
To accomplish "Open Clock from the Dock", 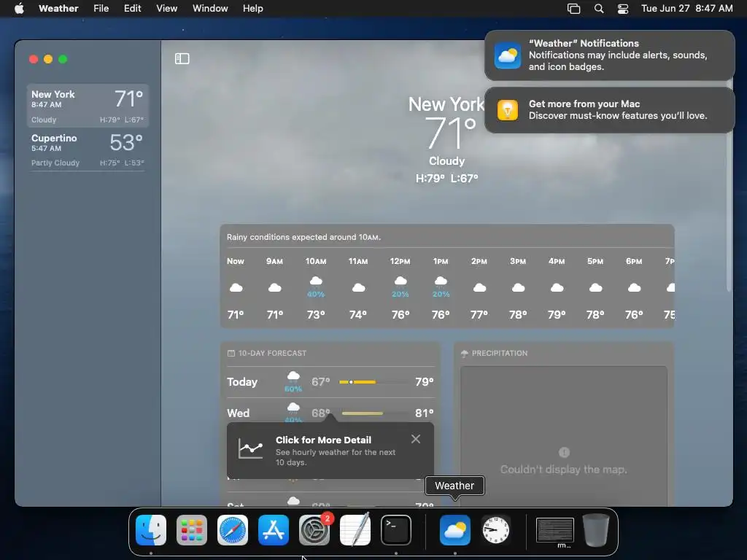I will [x=496, y=530].
